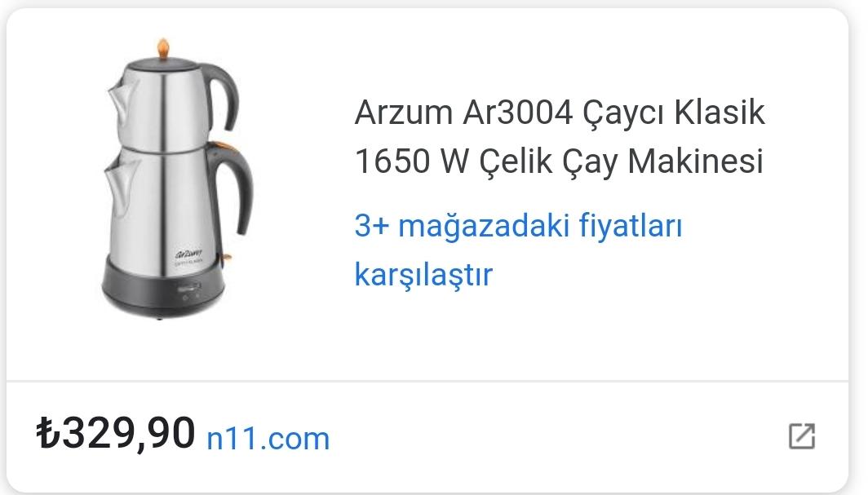
Task: Click the control buttons on kettle base
Action: 188,291
